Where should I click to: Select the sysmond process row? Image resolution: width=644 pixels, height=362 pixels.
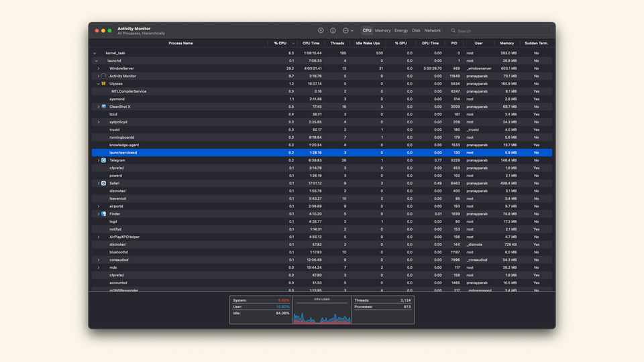[321, 99]
